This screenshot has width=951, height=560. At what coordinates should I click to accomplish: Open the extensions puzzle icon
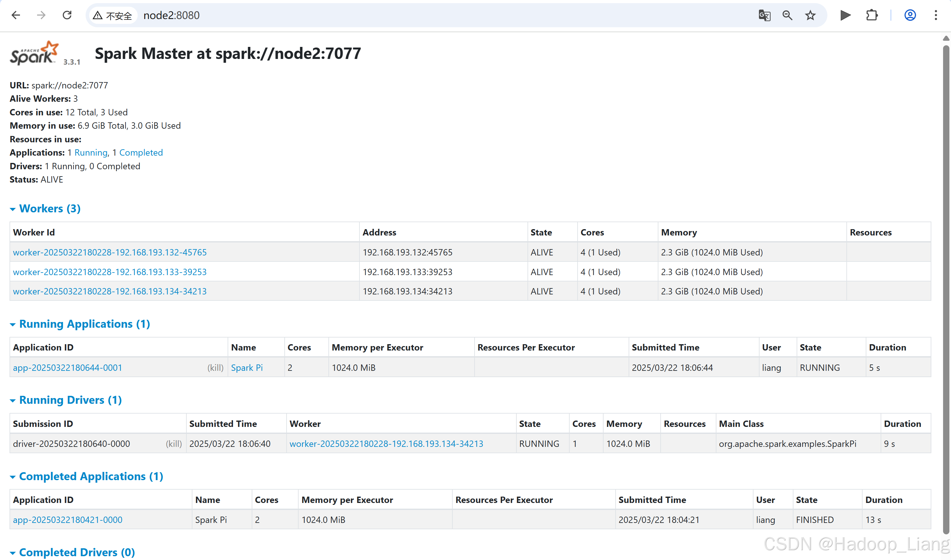click(872, 15)
